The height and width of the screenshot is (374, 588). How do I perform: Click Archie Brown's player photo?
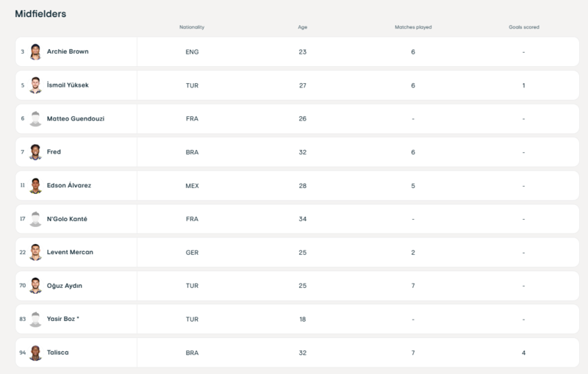coord(35,52)
